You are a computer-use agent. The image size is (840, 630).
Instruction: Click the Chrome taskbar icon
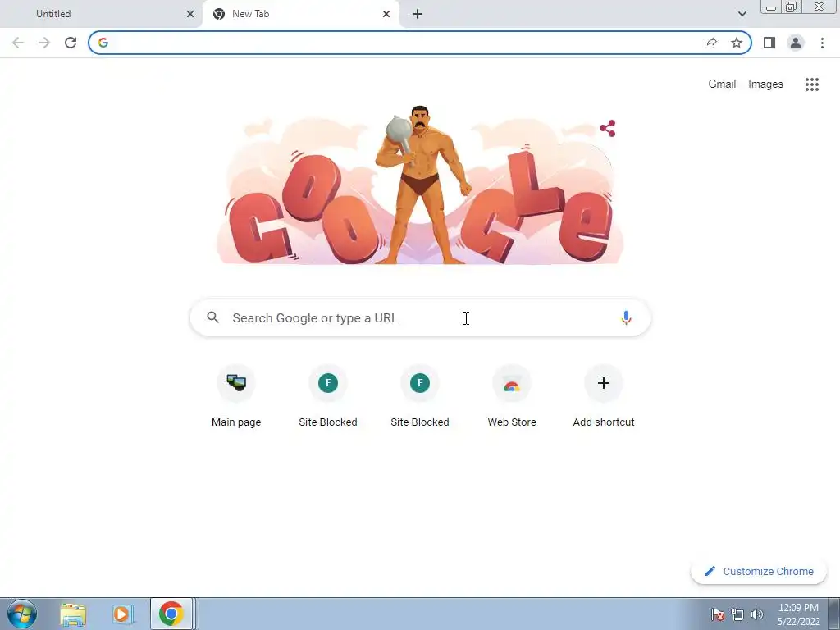(x=171, y=614)
